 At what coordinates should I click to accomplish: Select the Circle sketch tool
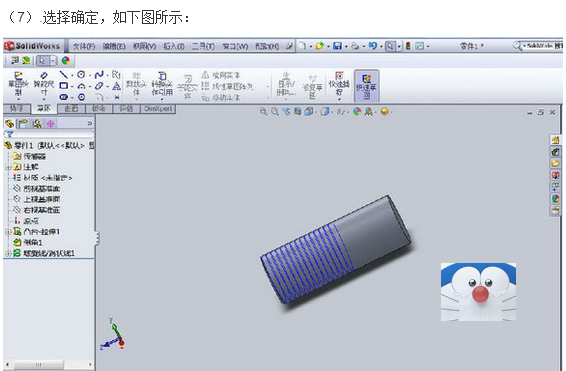[x=81, y=75]
